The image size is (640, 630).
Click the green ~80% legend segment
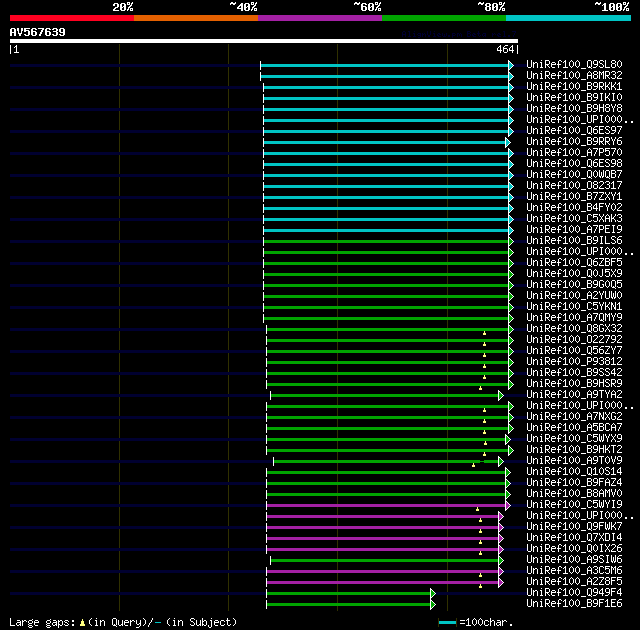pos(444,18)
